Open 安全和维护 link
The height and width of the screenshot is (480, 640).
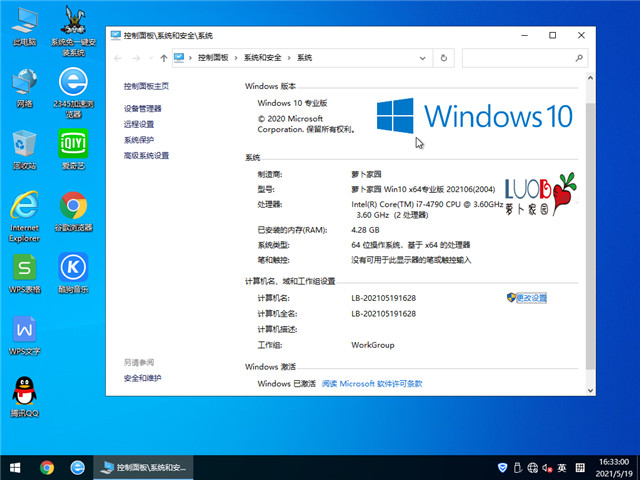(142, 378)
